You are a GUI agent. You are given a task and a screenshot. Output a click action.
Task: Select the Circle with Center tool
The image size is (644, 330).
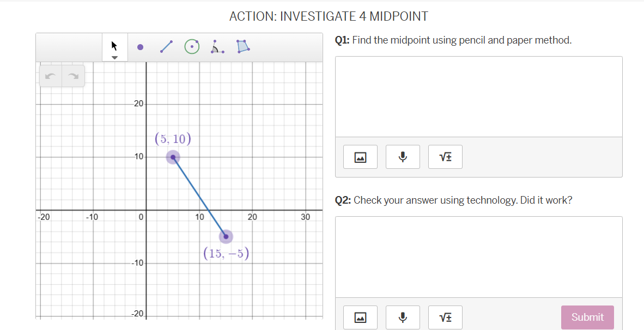click(x=191, y=46)
